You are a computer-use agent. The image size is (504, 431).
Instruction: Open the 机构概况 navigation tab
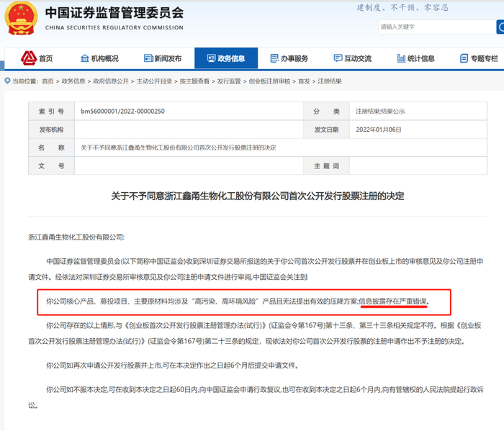(x=99, y=58)
